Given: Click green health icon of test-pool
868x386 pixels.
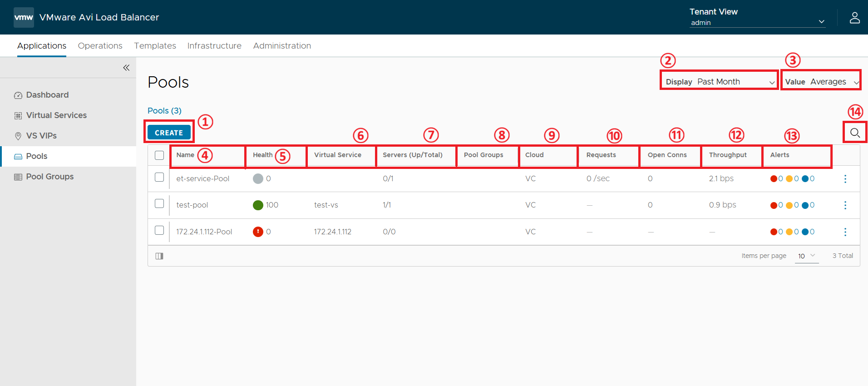Looking at the screenshot, I should 258,205.
